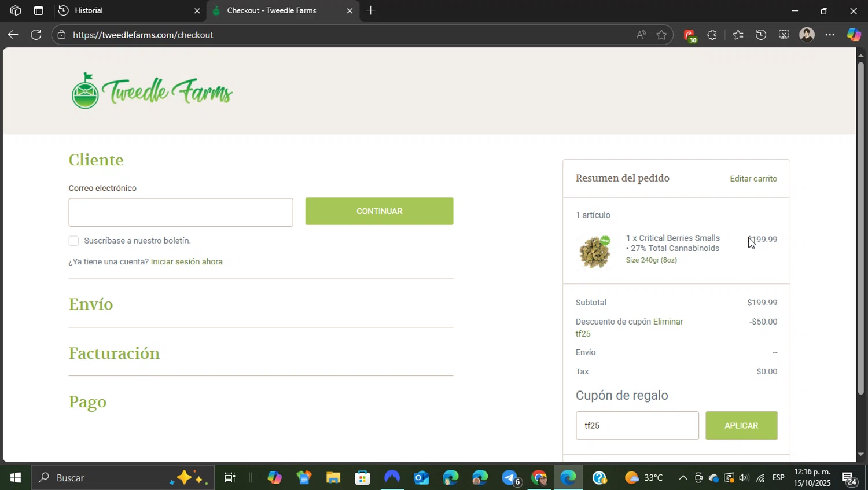Click the Iniciar sesión ahora link

[x=186, y=261]
